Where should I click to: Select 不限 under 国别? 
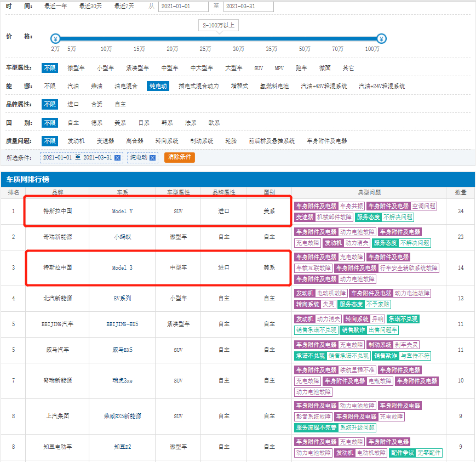[x=50, y=123]
